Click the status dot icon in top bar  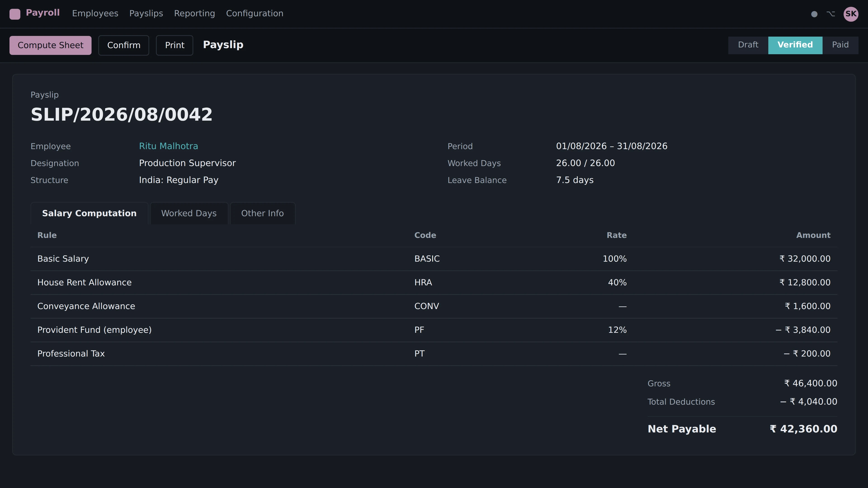point(814,14)
